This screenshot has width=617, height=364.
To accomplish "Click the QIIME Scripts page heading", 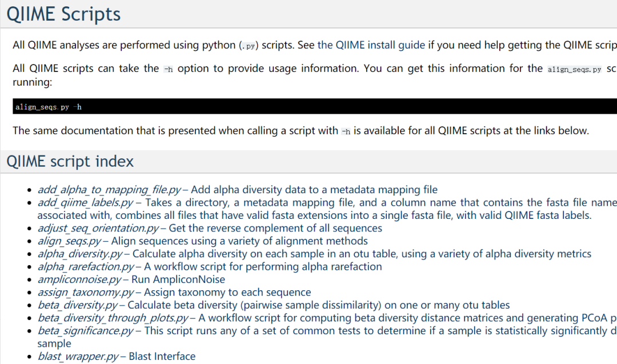I will (x=64, y=14).
